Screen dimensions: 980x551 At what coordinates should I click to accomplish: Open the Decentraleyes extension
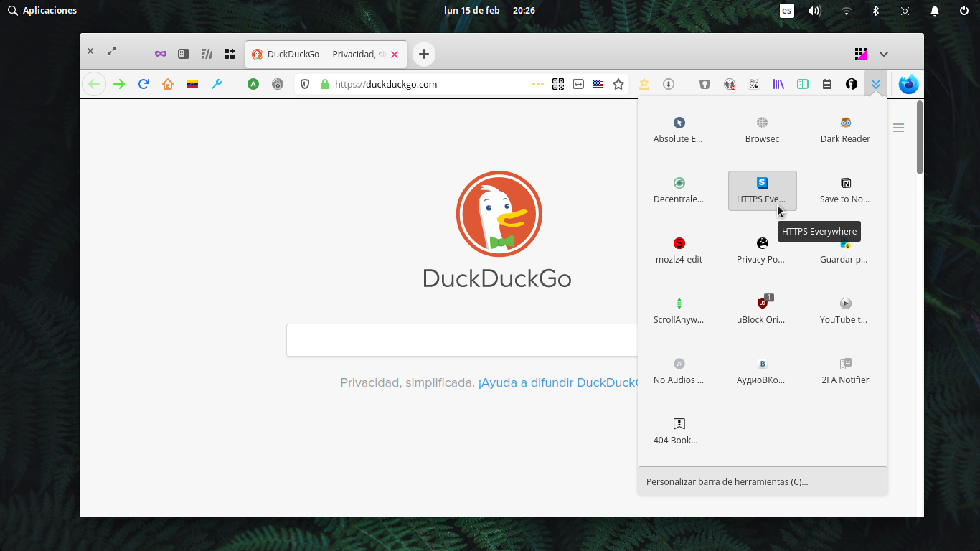(679, 191)
